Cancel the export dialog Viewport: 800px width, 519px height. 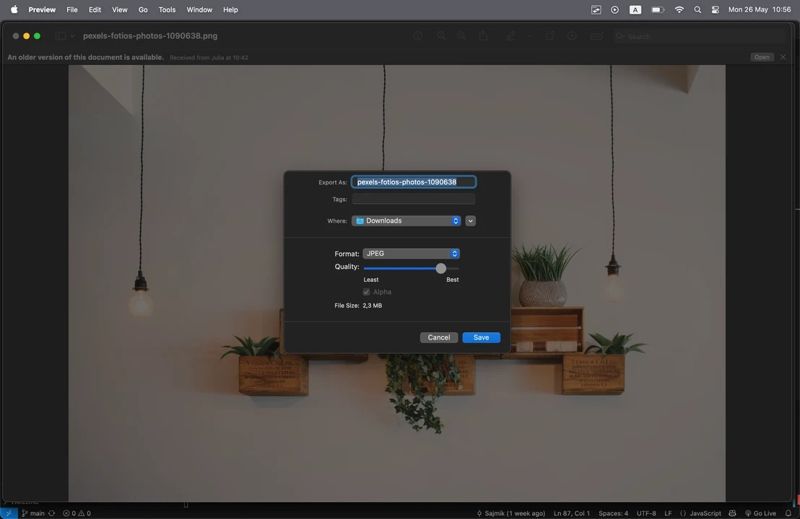(439, 338)
